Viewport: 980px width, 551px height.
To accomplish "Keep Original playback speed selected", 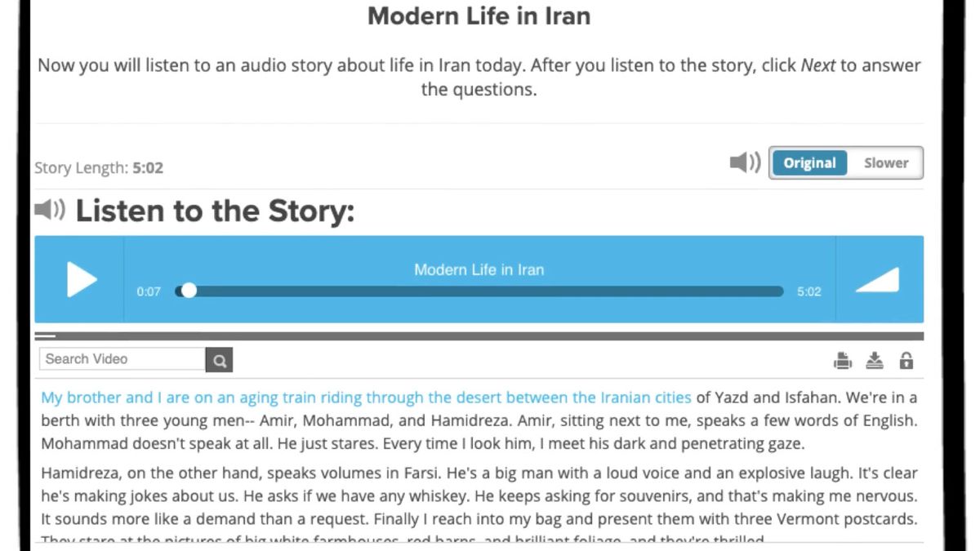I will pos(809,162).
